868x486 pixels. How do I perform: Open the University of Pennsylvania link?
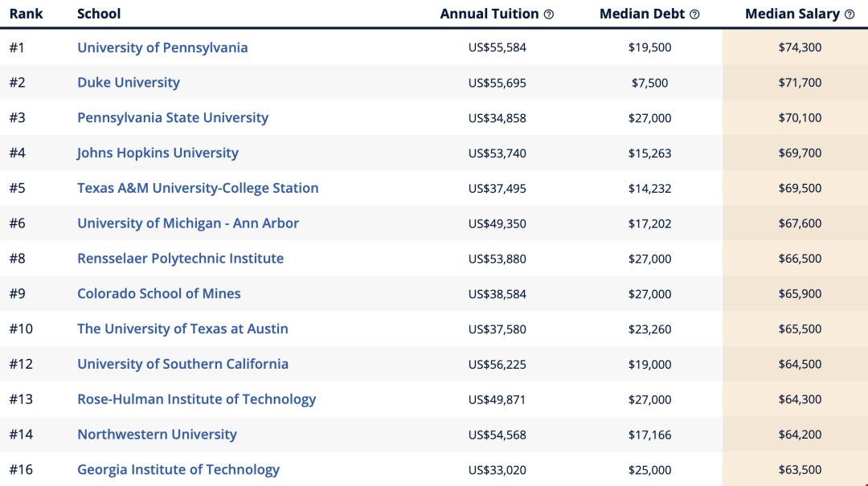[x=162, y=47]
